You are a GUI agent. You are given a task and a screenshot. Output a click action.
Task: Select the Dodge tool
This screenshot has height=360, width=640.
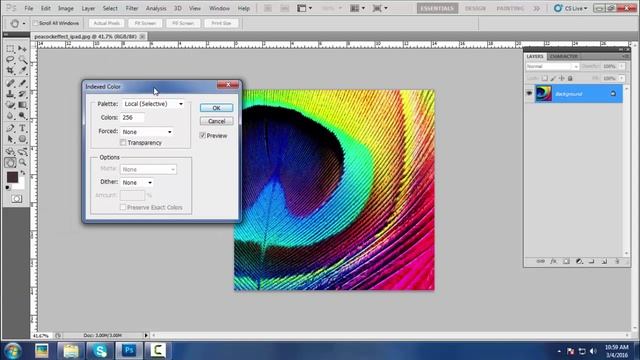point(22,116)
